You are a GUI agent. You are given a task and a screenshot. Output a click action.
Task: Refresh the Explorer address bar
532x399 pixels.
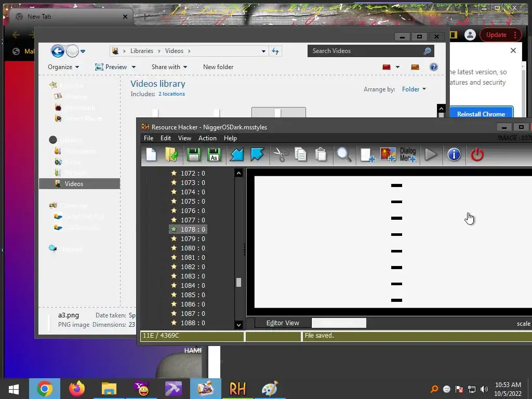point(275,51)
